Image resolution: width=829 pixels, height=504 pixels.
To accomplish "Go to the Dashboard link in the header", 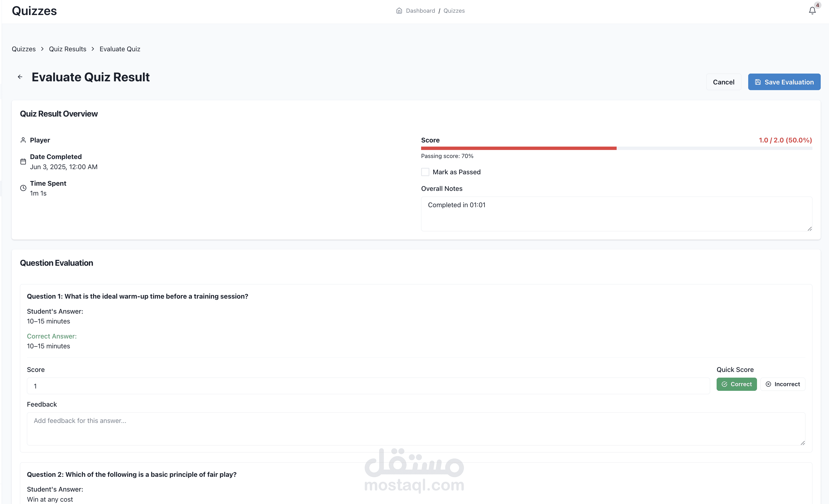I will point(421,11).
